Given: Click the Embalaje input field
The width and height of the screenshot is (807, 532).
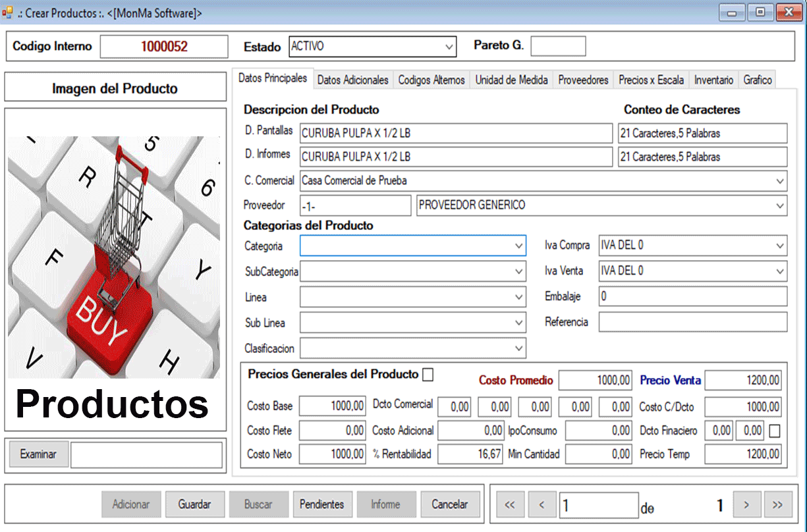Looking at the screenshot, I should [692, 296].
